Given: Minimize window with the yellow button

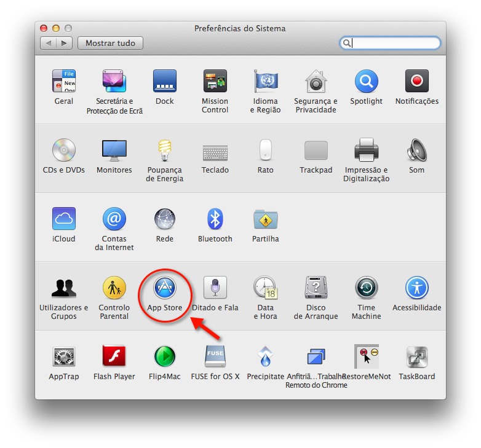Looking at the screenshot, I should 56,28.
